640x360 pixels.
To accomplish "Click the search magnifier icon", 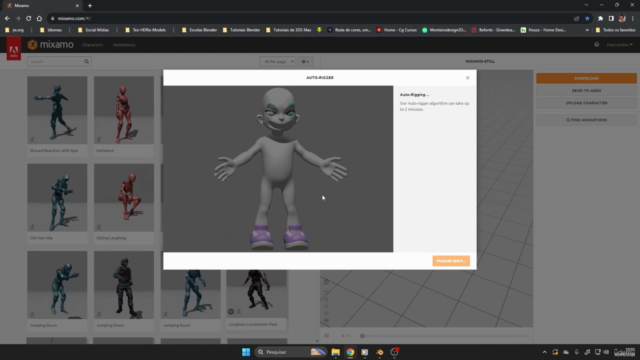I will (x=87, y=62).
